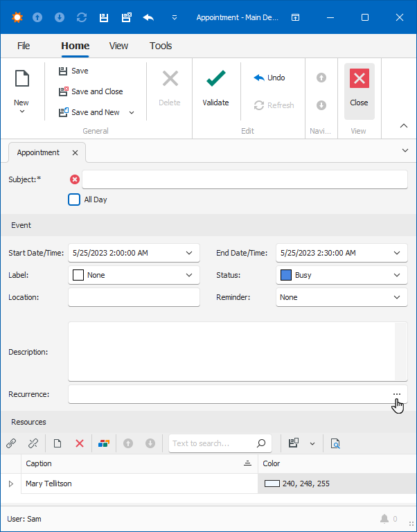Click the Color column header

(x=336, y=464)
